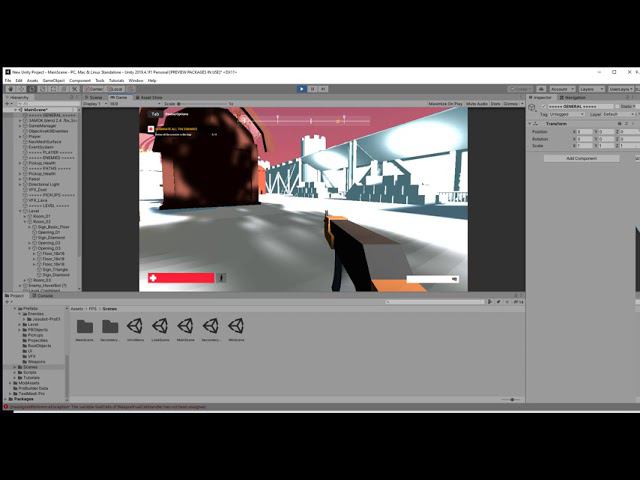Toggle Stats overlay in Game view

click(x=496, y=104)
